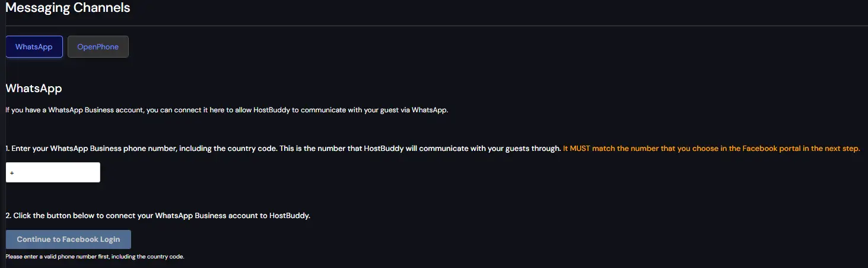
Task: Click the Messaging Channels page heading
Action: [68, 8]
